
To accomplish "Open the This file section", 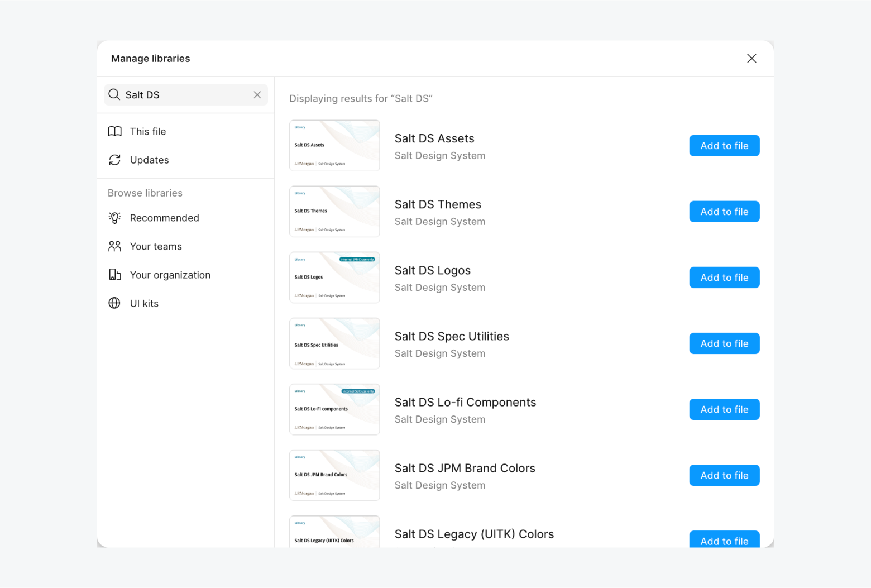I will (x=147, y=131).
